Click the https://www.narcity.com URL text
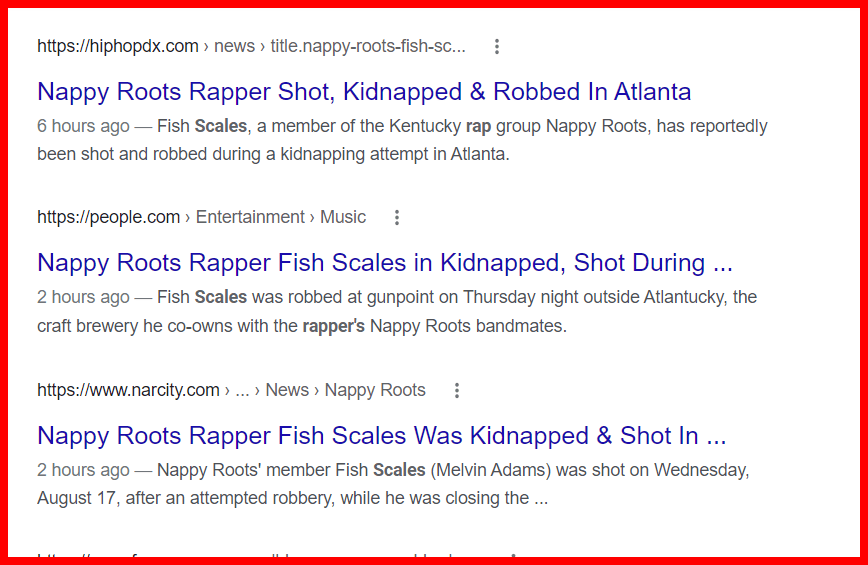Screen dimensions: 868x565 point(128,390)
